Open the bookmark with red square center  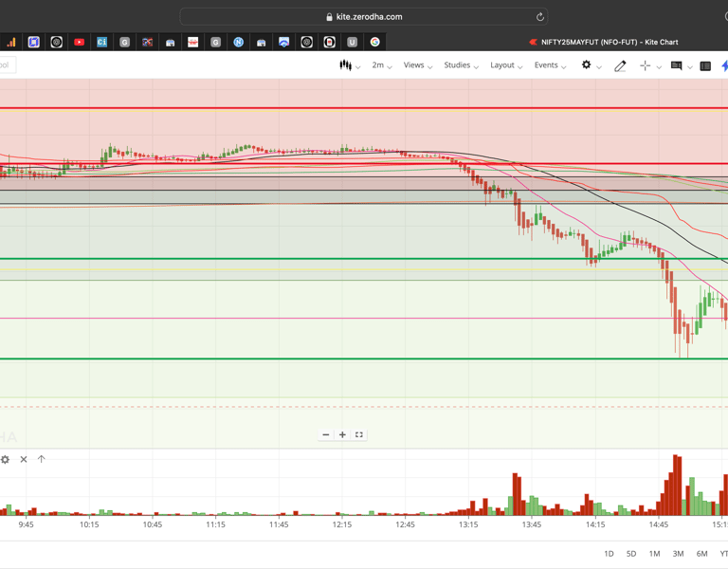click(x=329, y=43)
